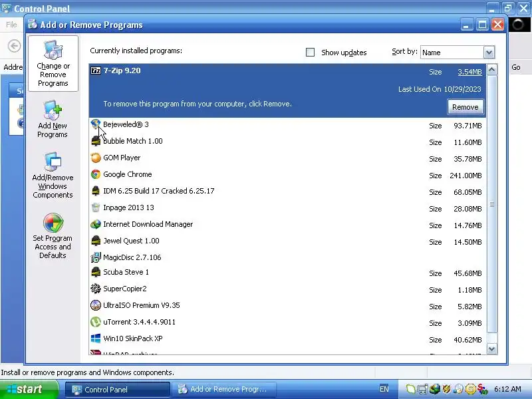Open Change or Remove Programs panel
Screen dimensions: 532x399
53,64
